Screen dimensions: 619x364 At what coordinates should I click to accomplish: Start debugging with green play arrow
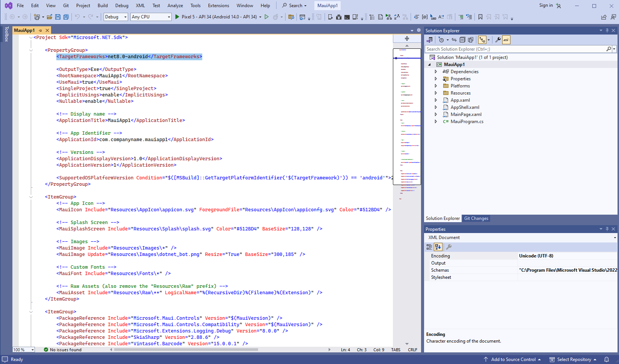[x=177, y=17]
